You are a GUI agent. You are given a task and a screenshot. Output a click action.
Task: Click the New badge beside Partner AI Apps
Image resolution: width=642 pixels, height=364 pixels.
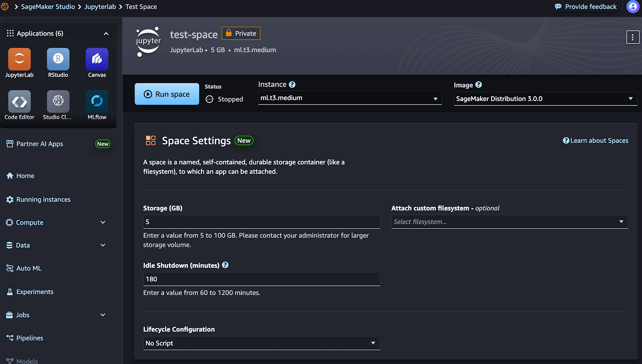103,144
